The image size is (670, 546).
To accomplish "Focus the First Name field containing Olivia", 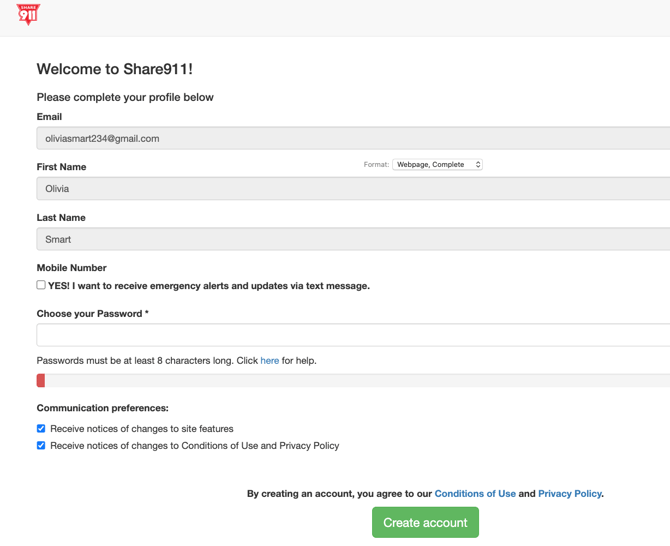I will coord(350,189).
